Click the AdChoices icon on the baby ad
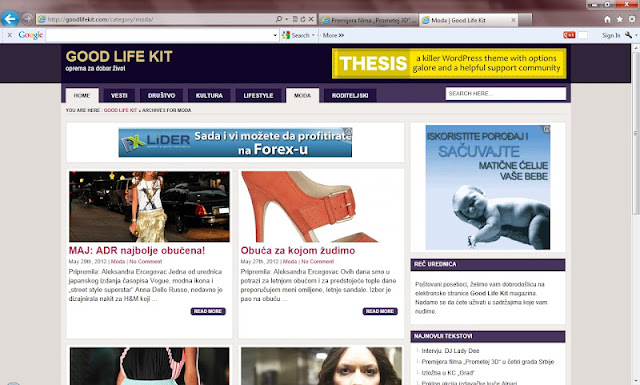The height and width of the screenshot is (385, 640). (x=547, y=129)
